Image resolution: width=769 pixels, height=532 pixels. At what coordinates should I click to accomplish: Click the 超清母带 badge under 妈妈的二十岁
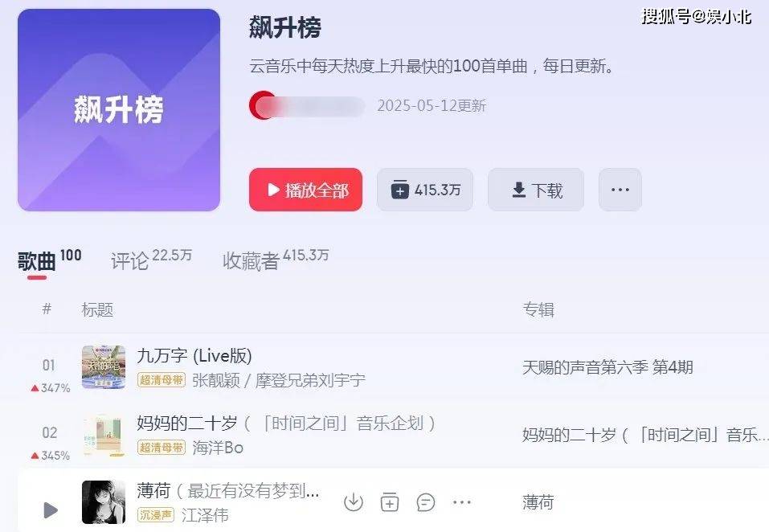point(162,447)
